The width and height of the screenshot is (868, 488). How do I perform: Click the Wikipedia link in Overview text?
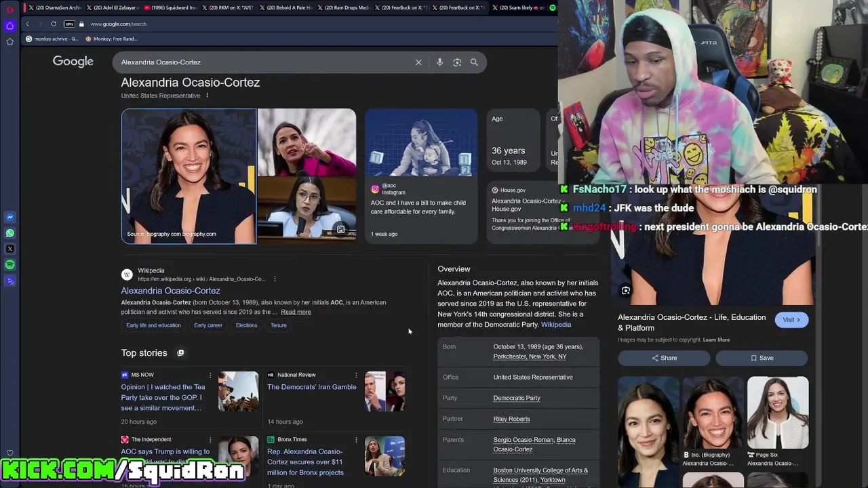pyautogui.click(x=556, y=325)
